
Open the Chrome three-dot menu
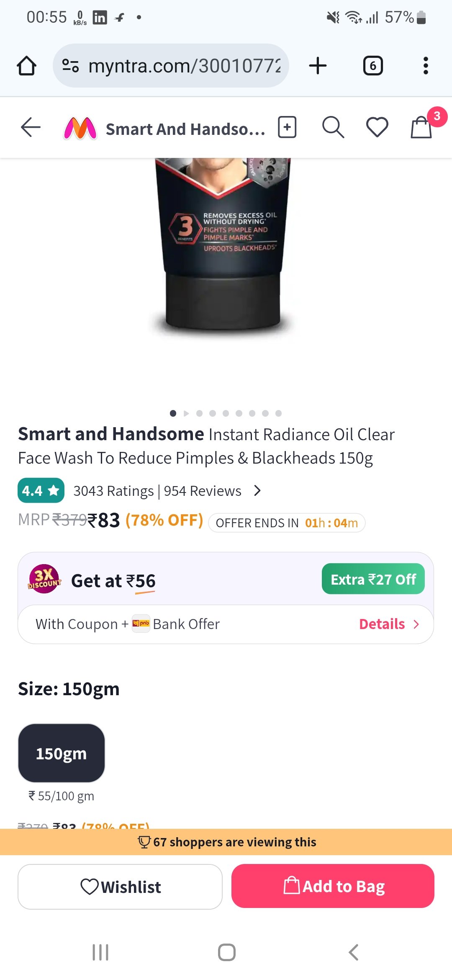(x=426, y=66)
